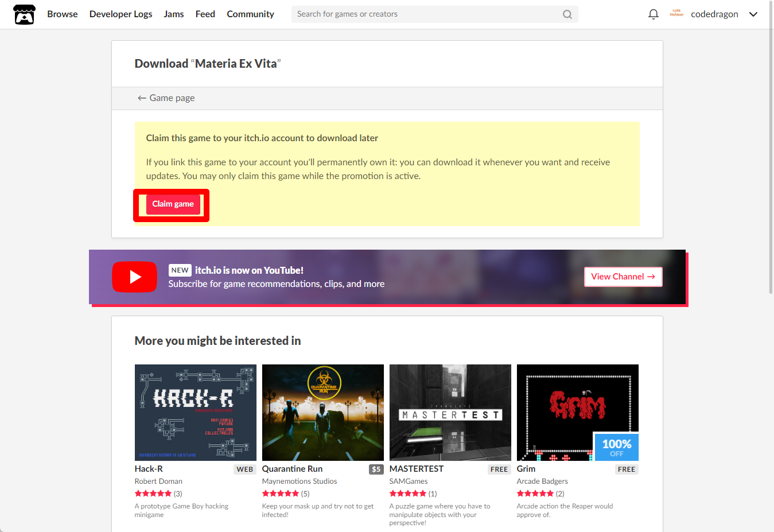This screenshot has height=532, width=774.
Task: Return to the Game page link
Action: [166, 98]
